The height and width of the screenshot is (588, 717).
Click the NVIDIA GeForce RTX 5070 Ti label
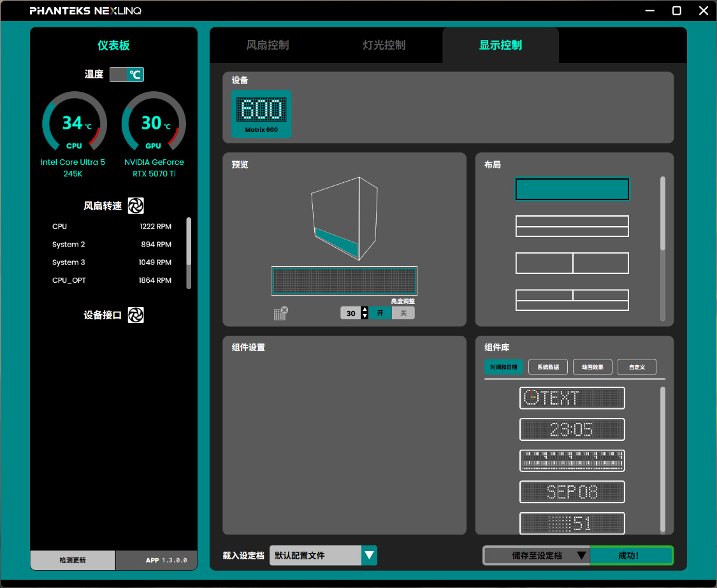(154, 168)
